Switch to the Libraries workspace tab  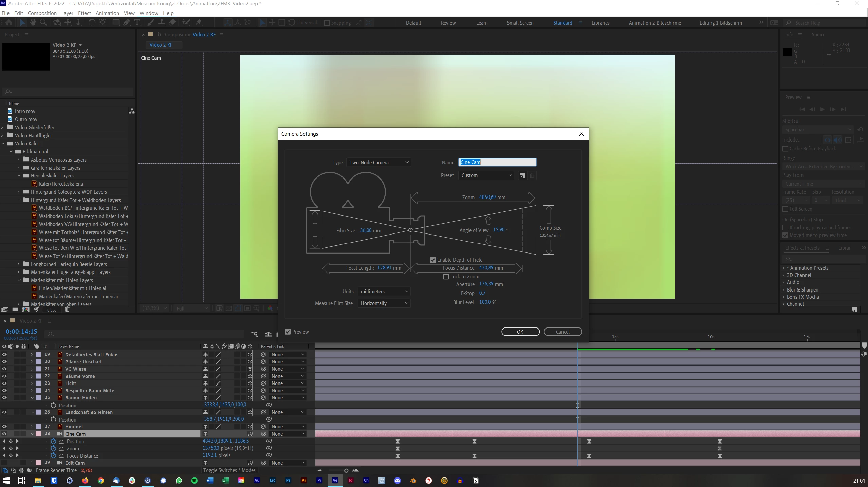click(600, 23)
